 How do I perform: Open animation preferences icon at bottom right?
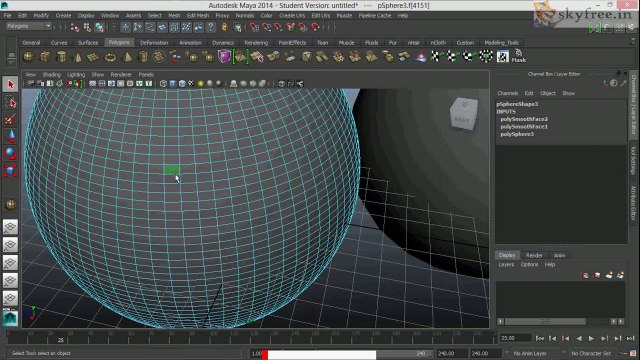[x=633, y=353]
